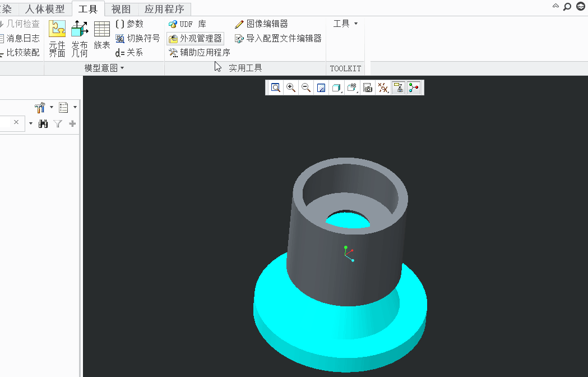Expand the 模型意图 group dropdown
The image size is (588, 377).
point(104,68)
